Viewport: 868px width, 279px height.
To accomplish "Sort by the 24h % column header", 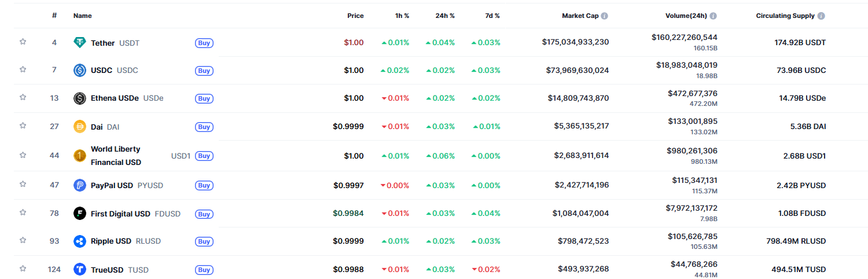I will click(x=445, y=16).
